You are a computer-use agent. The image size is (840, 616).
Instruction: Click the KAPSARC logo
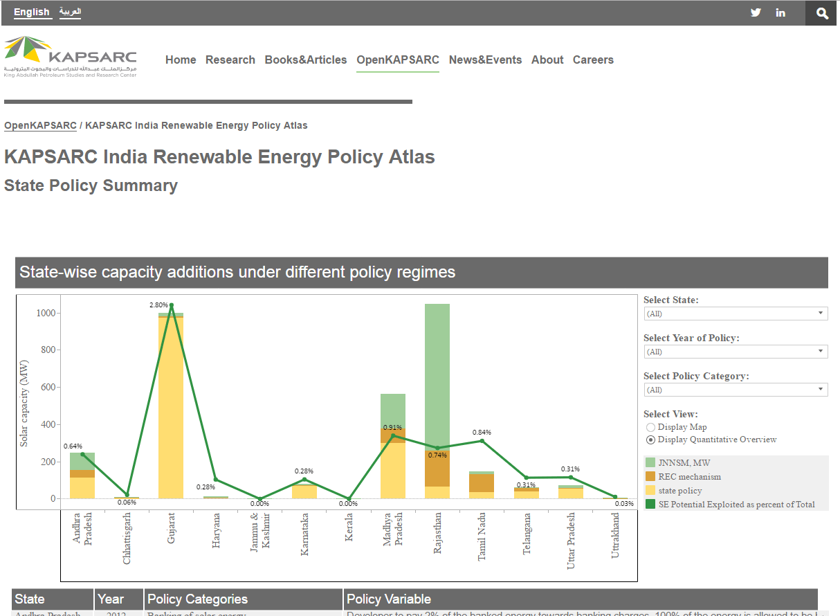[70, 56]
